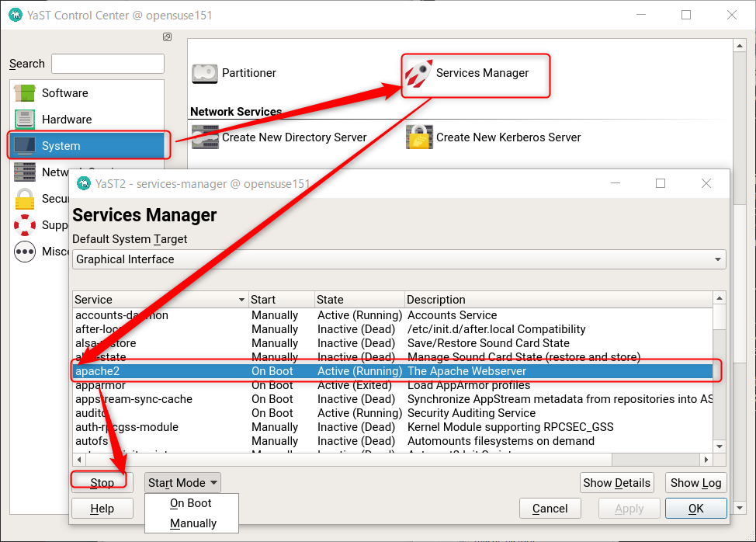Open Create New Kerberos Server icon

(x=419, y=137)
